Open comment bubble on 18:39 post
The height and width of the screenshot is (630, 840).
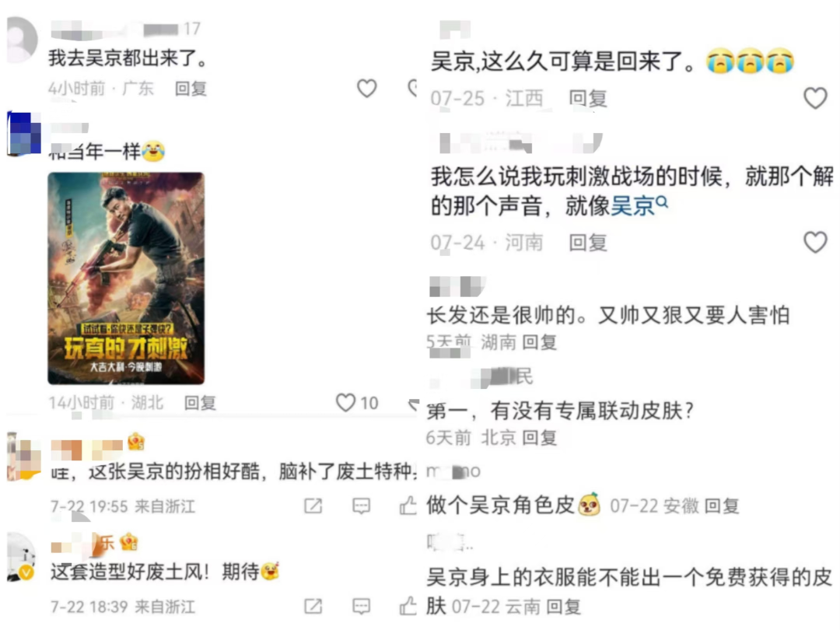click(361, 607)
